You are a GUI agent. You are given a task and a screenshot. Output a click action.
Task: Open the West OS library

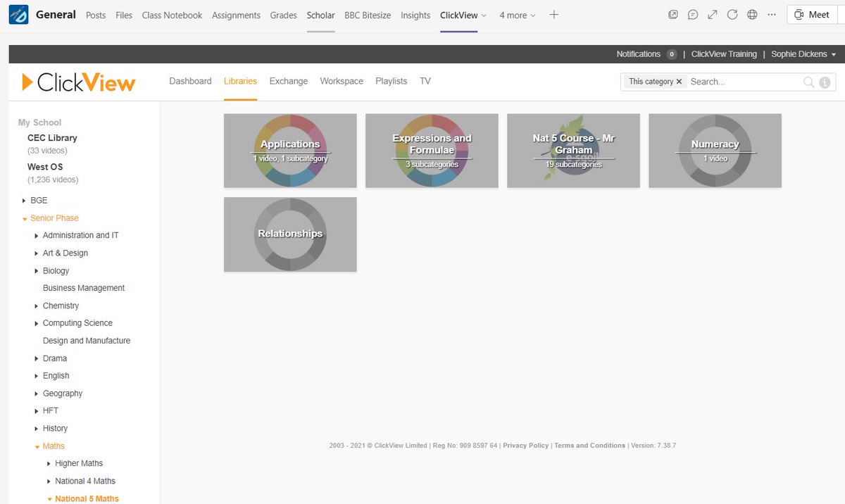click(x=45, y=167)
